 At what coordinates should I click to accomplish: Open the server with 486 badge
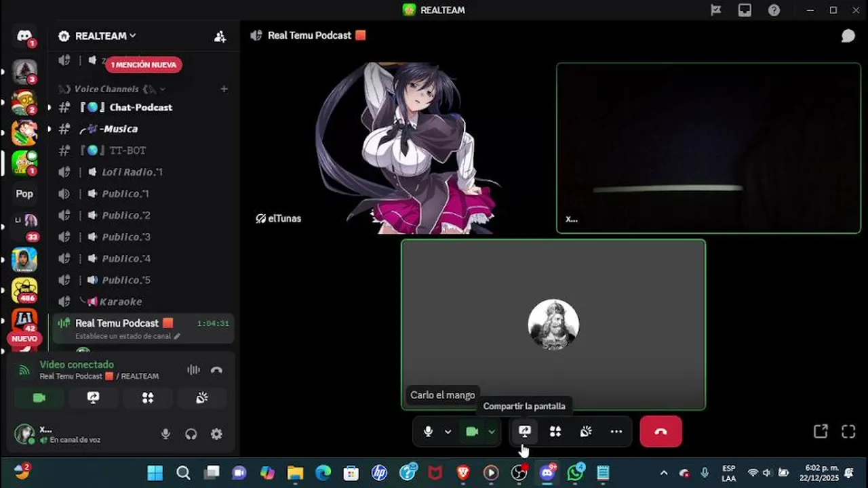[x=24, y=290]
